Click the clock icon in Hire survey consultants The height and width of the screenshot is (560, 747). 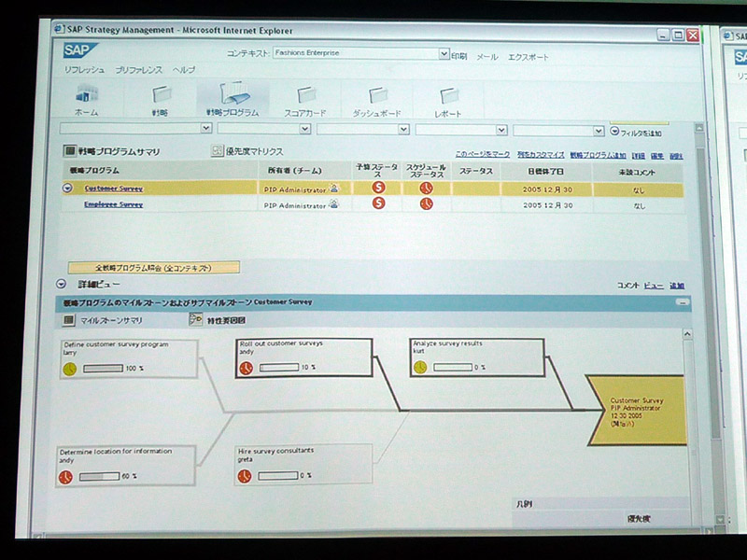pos(245,476)
